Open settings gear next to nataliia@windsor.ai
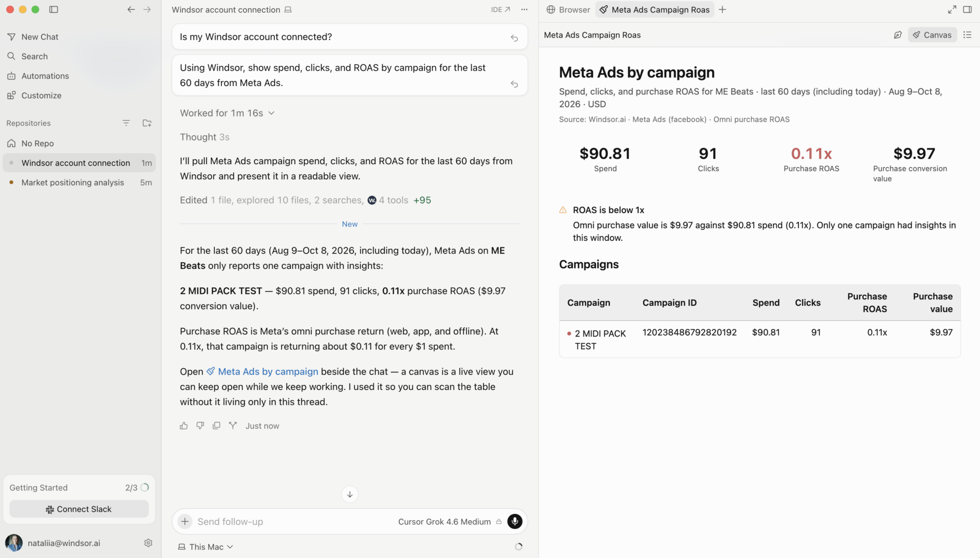Viewport: 980px width, 558px height. tap(148, 543)
